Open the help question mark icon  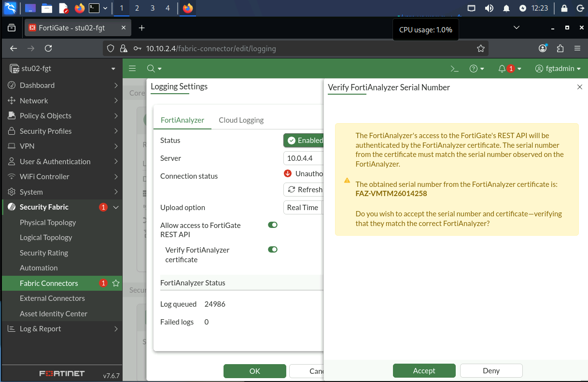point(474,69)
